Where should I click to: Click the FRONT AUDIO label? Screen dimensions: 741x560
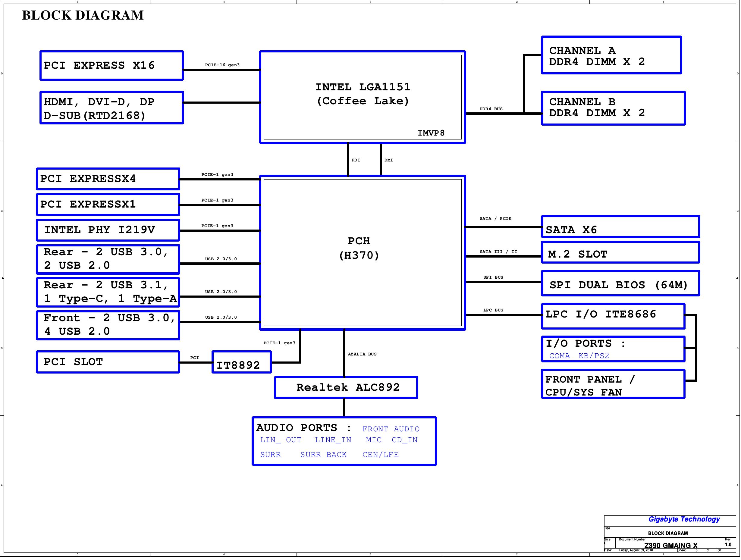click(x=391, y=429)
